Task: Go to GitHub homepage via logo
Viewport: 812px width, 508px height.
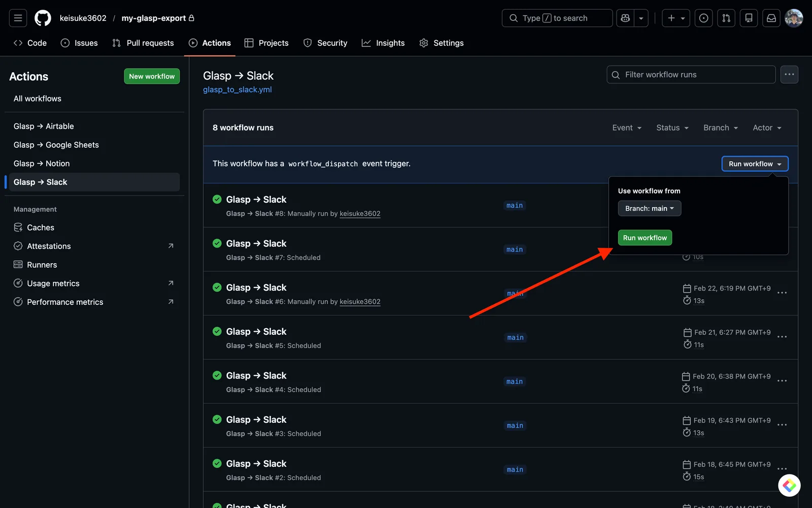Action: [43, 18]
